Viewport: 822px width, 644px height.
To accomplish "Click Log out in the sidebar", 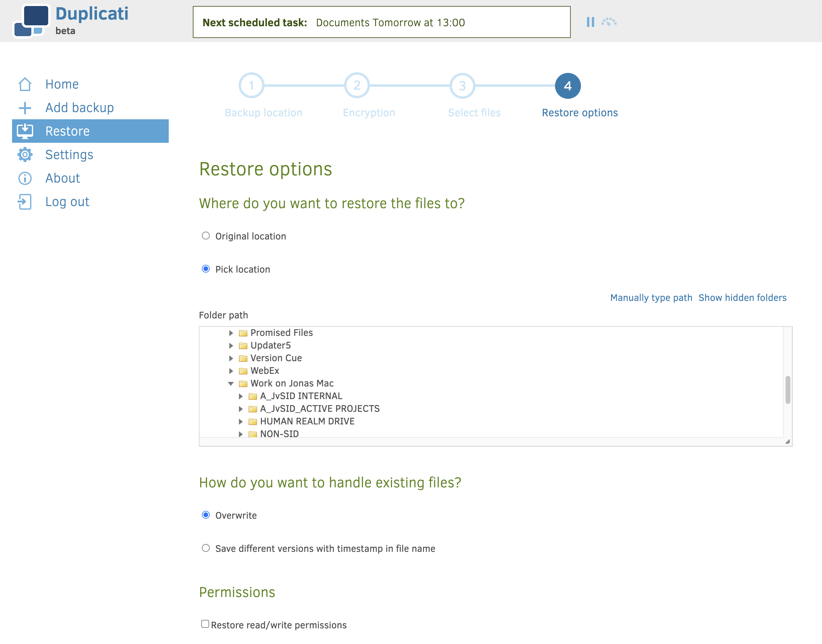I will pyautogui.click(x=90, y=202).
